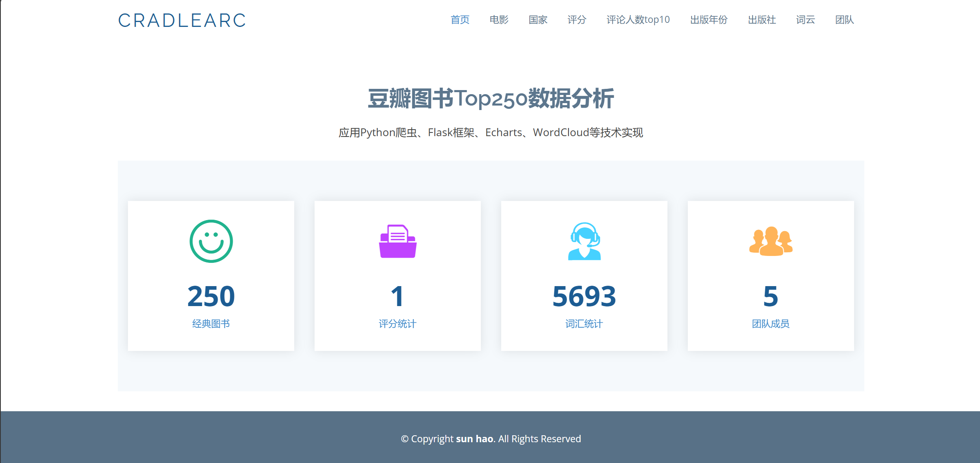980x463 pixels.
Task: Open 评论人数top10 page
Action: click(x=638, y=20)
